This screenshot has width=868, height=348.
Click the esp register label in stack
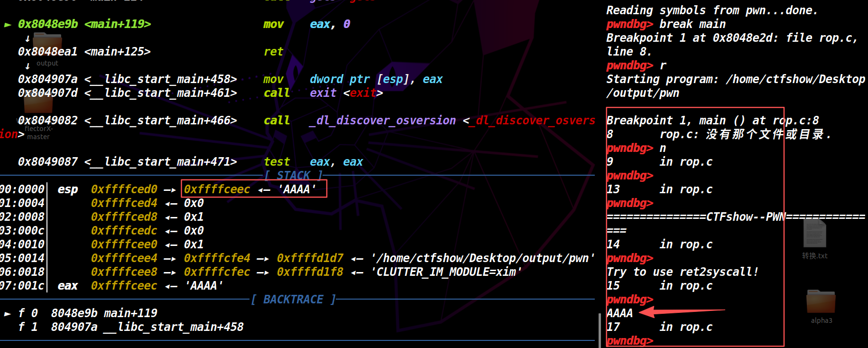point(68,189)
